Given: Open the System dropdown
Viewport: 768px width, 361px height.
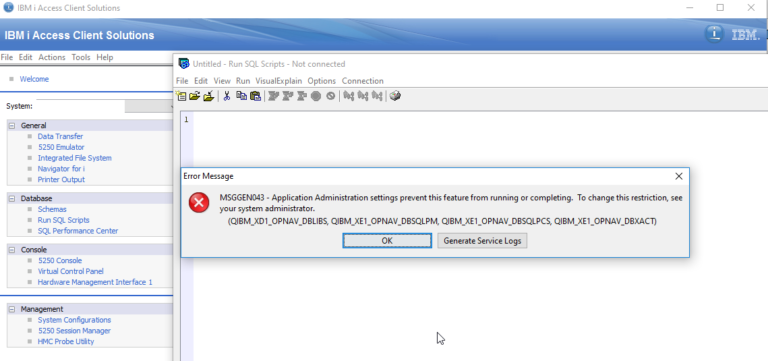Looking at the screenshot, I should (149, 106).
